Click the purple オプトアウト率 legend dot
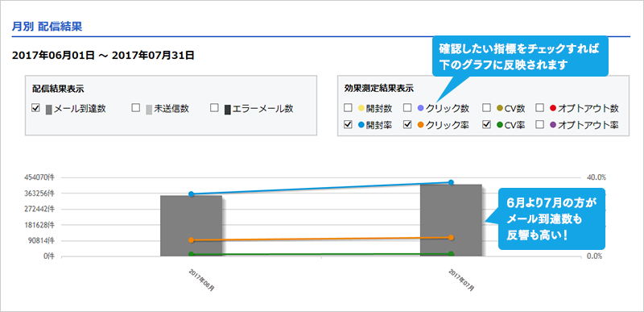The height and width of the screenshot is (312, 644). click(x=552, y=125)
